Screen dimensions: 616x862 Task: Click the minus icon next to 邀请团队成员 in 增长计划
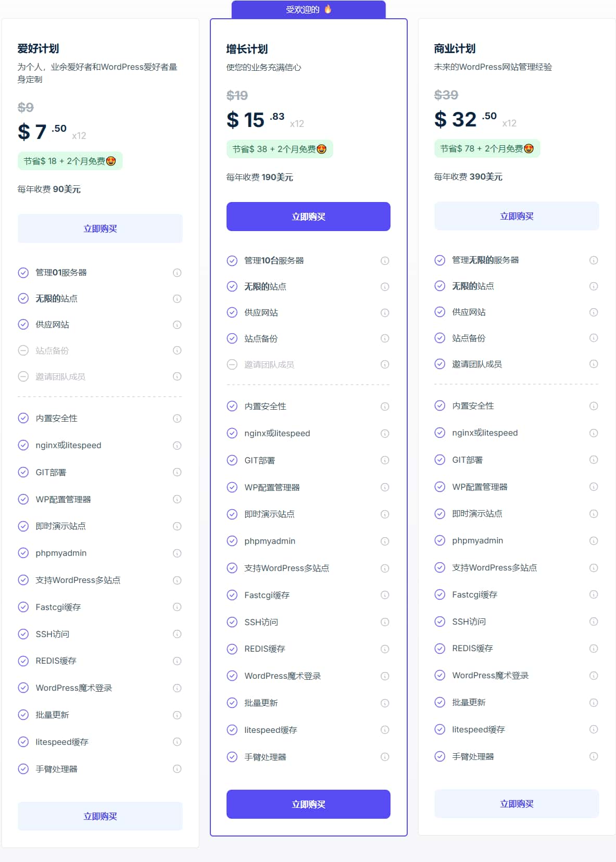tap(232, 364)
